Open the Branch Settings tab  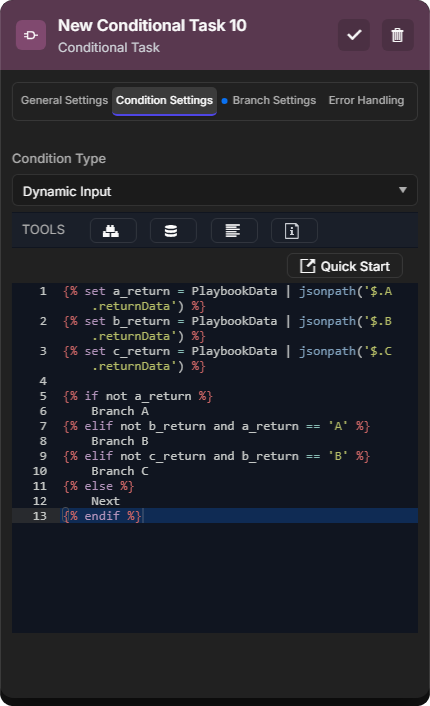(x=274, y=100)
